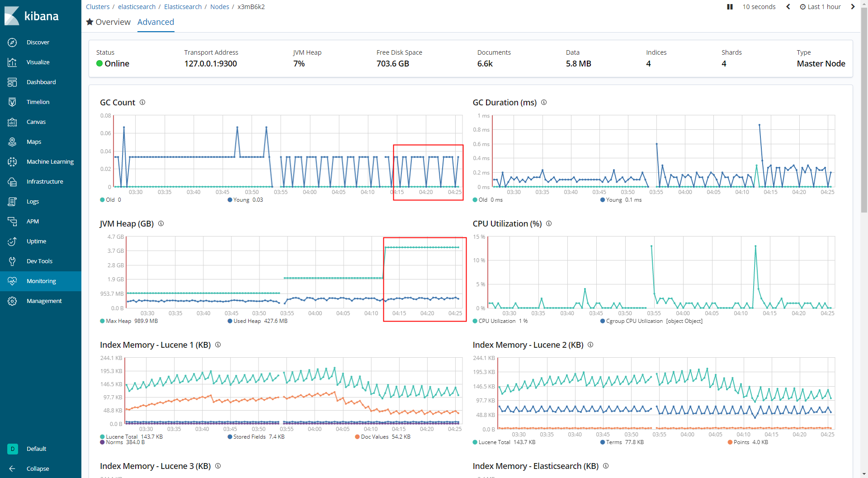
Task: Open the Dashboard sidebar icon
Action: [12, 82]
